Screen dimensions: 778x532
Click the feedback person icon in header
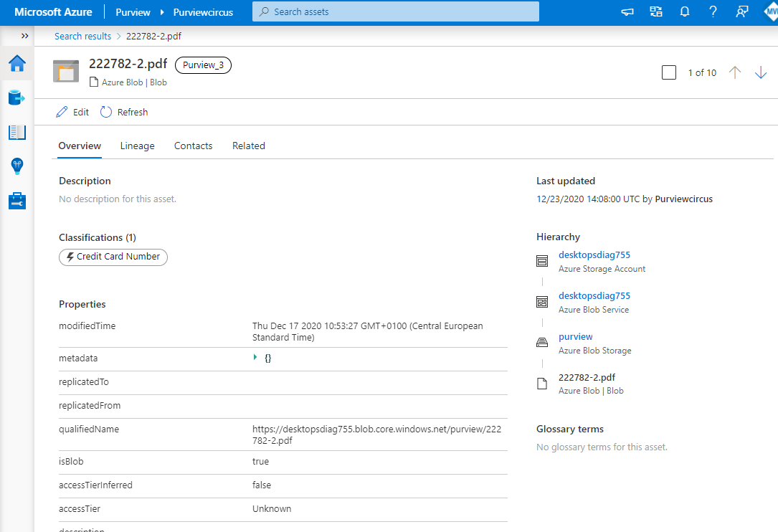click(x=741, y=12)
